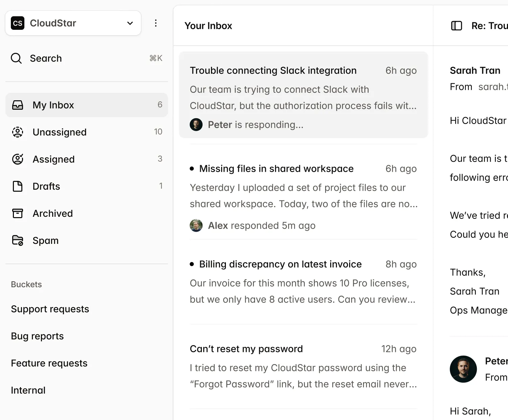The width and height of the screenshot is (508, 420).
Task: Click Alex's avatar in the message list
Action: [x=196, y=226]
